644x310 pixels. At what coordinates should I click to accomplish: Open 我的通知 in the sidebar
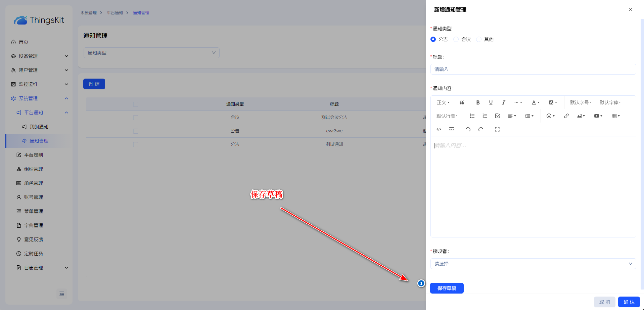point(39,127)
